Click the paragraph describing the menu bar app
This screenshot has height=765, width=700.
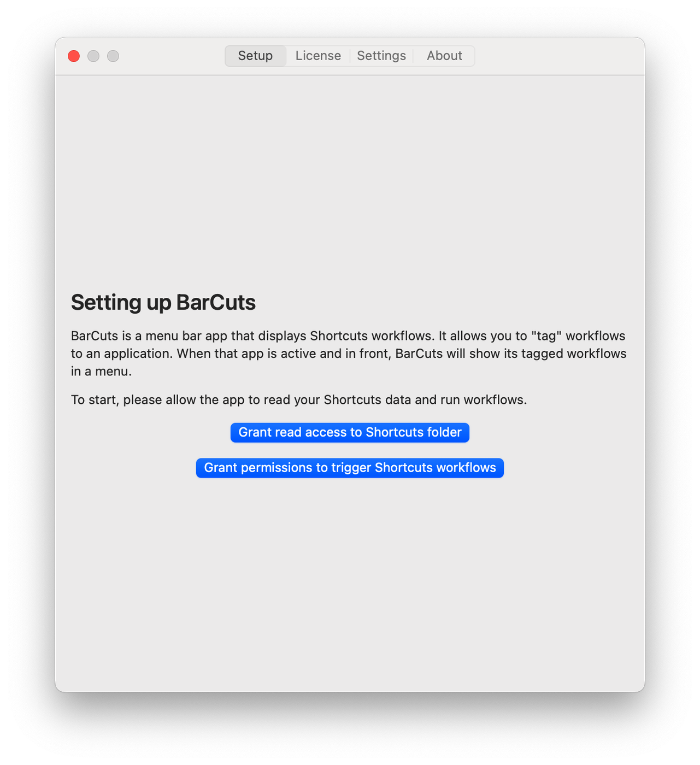(349, 354)
